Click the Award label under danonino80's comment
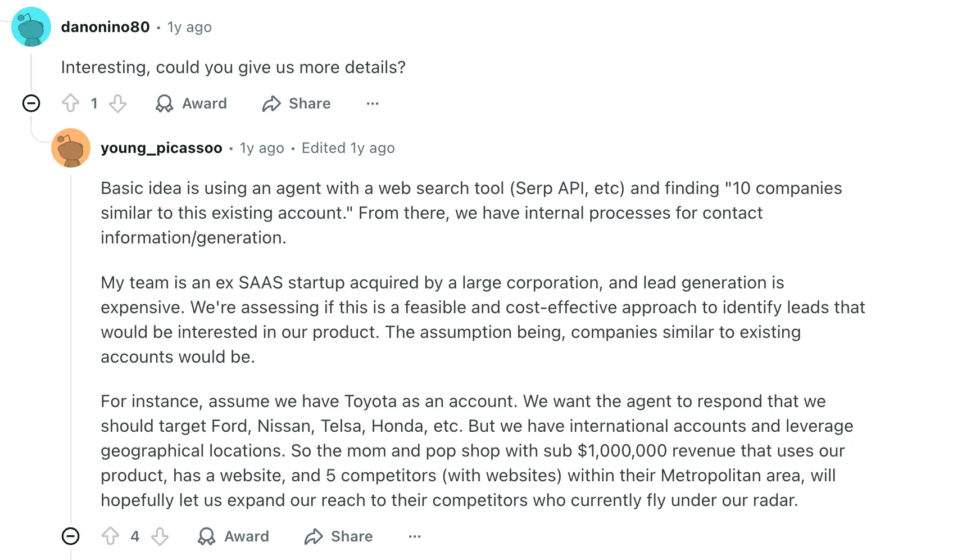This screenshot has height=560, width=980. pos(205,103)
